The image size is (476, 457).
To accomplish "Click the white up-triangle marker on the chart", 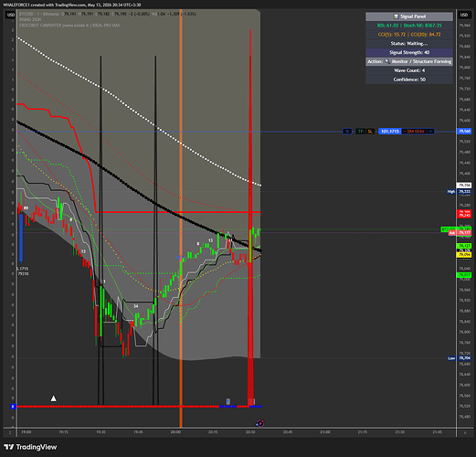I will click(54, 399).
